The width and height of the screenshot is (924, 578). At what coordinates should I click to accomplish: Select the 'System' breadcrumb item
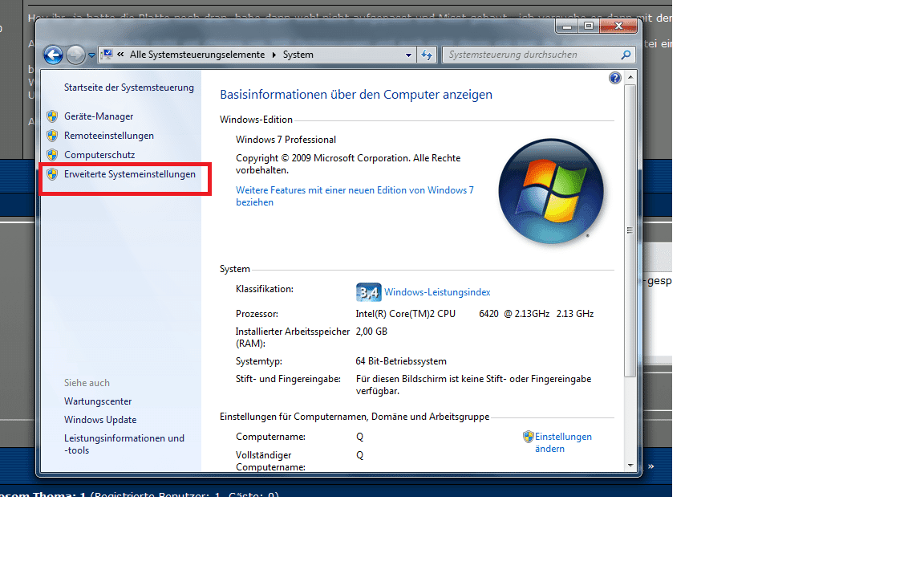[x=298, y=55]
